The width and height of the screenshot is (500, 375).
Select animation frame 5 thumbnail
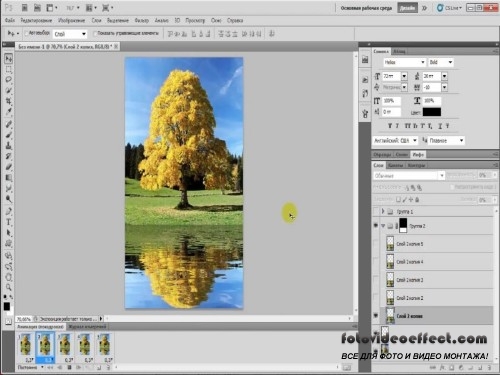tap(104, 347)
